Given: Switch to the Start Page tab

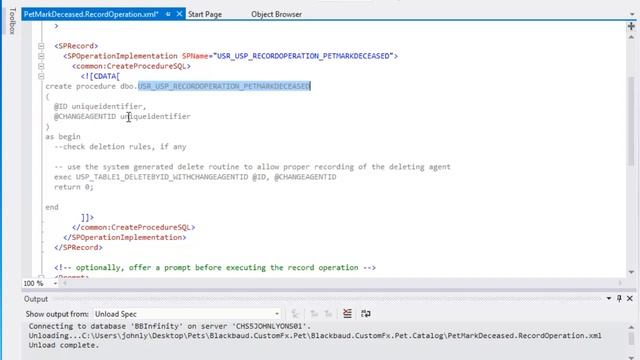Looking at the screenshot, I should [x=205, y=14].
